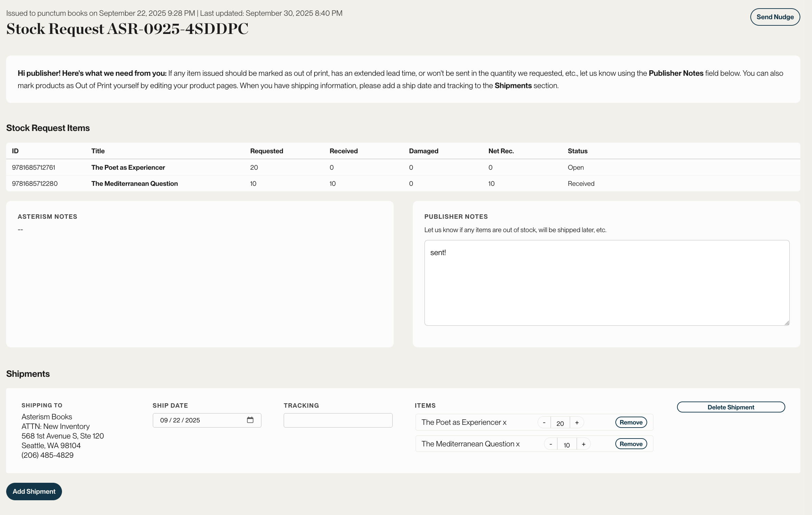Click Send Nudge button
Viewport: 812px width, 515px height.
775,17
